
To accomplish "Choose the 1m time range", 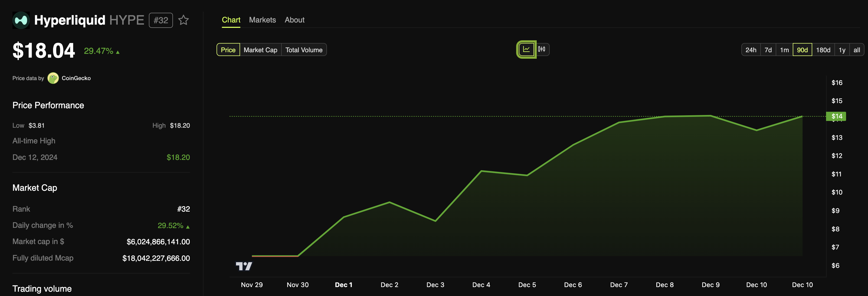I will [784, 50].
